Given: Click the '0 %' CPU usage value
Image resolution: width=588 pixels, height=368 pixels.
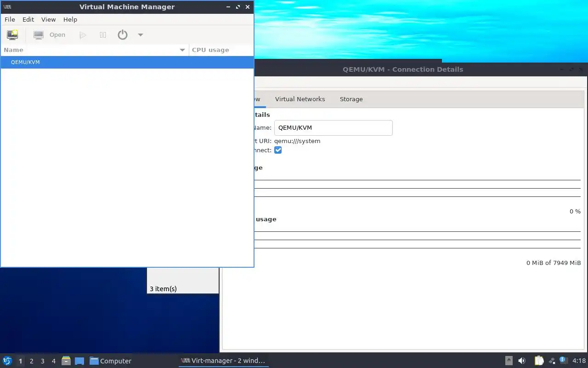Looking at the screenshot, I should click(575, 212).
